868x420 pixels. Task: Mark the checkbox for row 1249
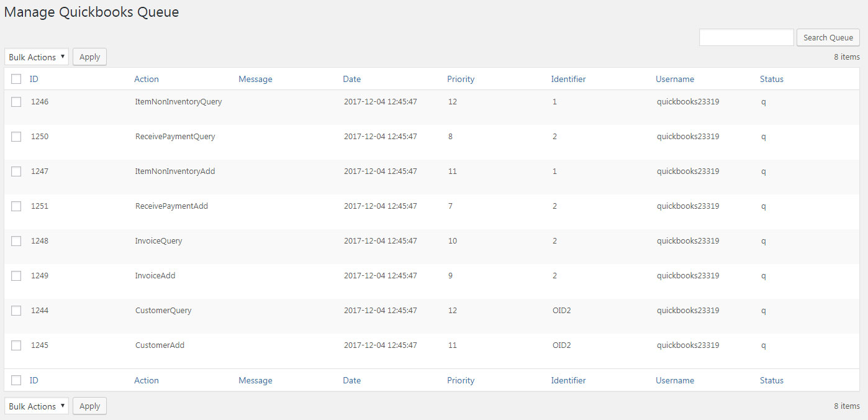[x=16, y=275]
